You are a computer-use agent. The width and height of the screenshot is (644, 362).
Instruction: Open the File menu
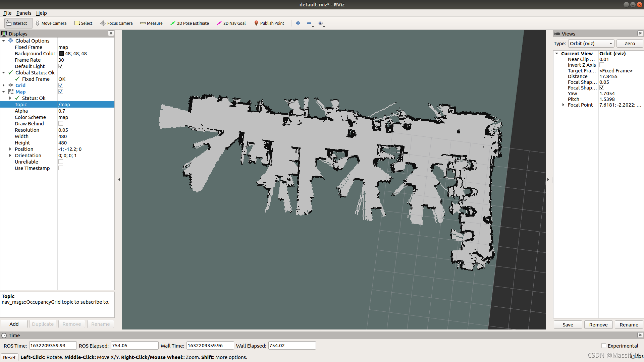pos(7,13)
